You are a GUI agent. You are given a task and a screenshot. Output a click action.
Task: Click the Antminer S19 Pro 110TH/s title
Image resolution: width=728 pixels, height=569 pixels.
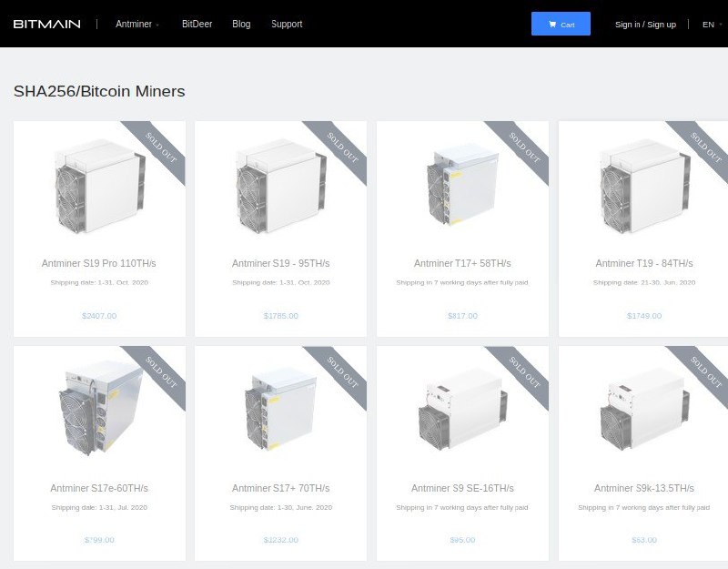[x=99, y=263]
